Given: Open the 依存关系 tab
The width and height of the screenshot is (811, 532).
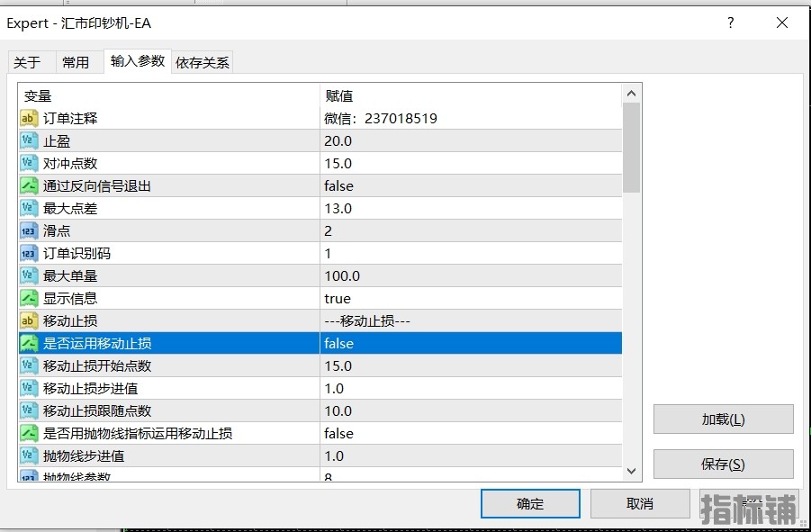Looking at the screenshot, I should tap(203, 62).
